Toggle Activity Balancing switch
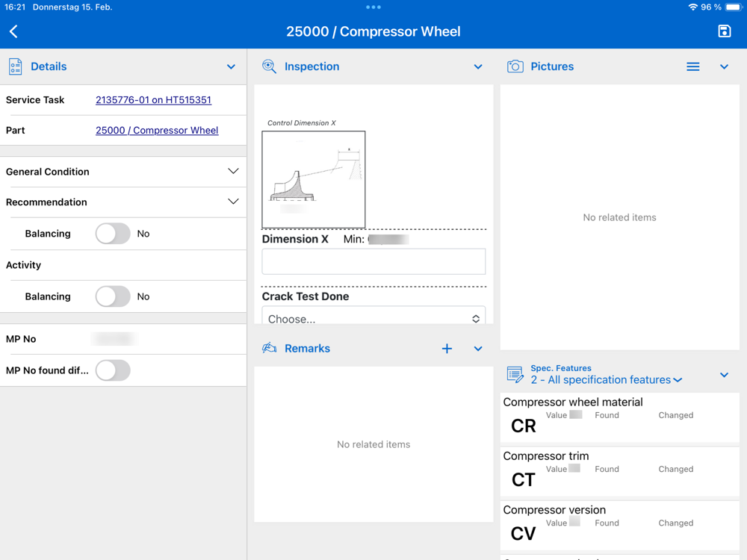Screen dimensions: 747x560 (x=113, y=296)
